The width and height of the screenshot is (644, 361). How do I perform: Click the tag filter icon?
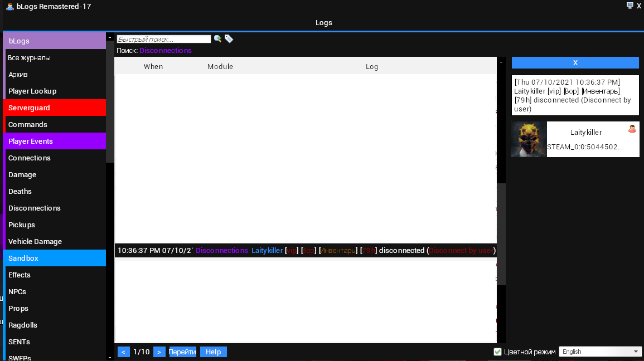point(229,39)
